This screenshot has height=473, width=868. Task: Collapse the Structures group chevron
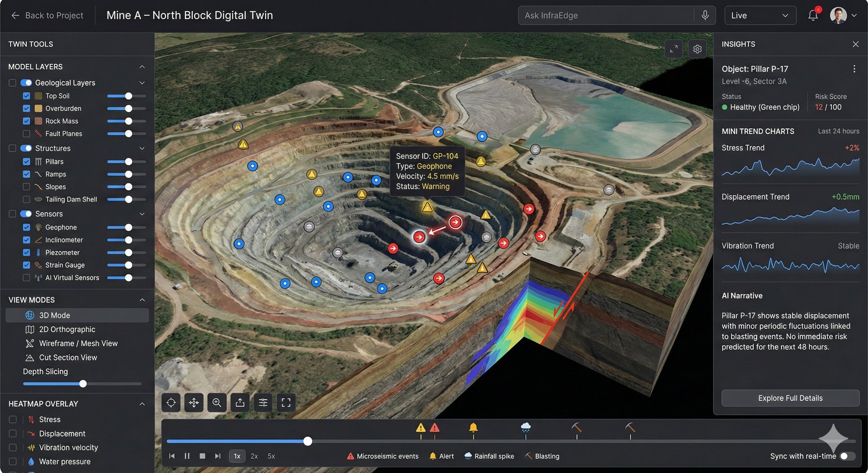click(142, 148)
